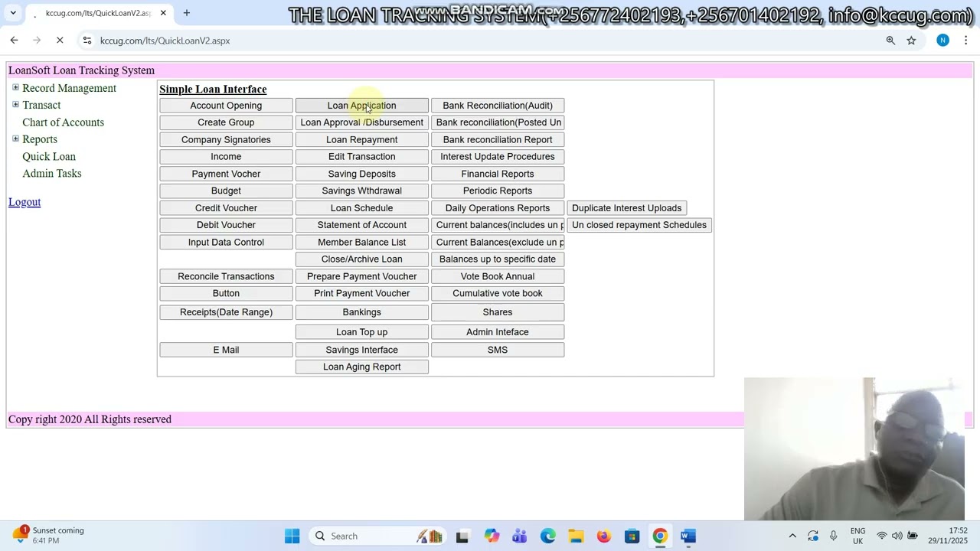Open Chrome's three-dot menu
980x551 pixels.
[x=966, y=41]
